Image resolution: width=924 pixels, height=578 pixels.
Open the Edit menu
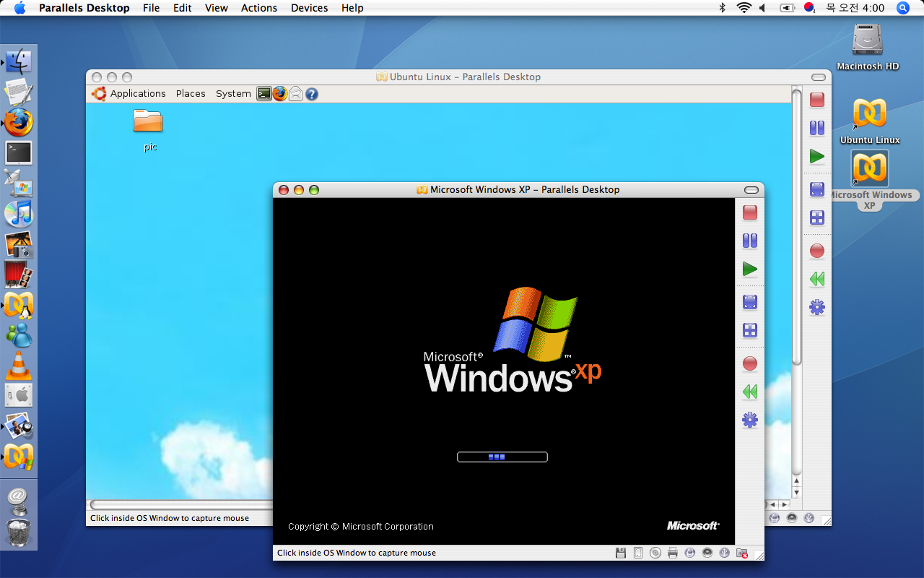183,8
